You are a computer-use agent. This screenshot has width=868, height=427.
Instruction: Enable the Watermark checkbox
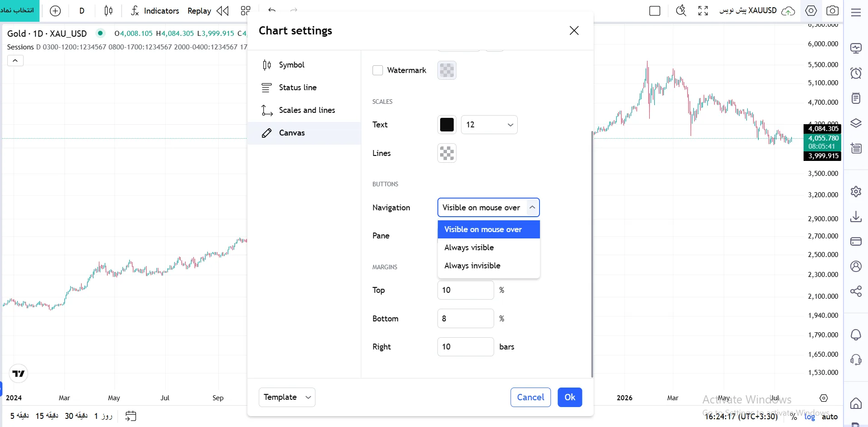tap(378, 70)
